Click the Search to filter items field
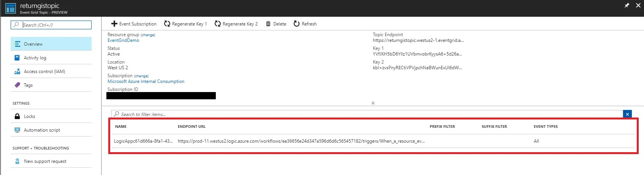Screen dimensions: 644x175 [367, 114]
